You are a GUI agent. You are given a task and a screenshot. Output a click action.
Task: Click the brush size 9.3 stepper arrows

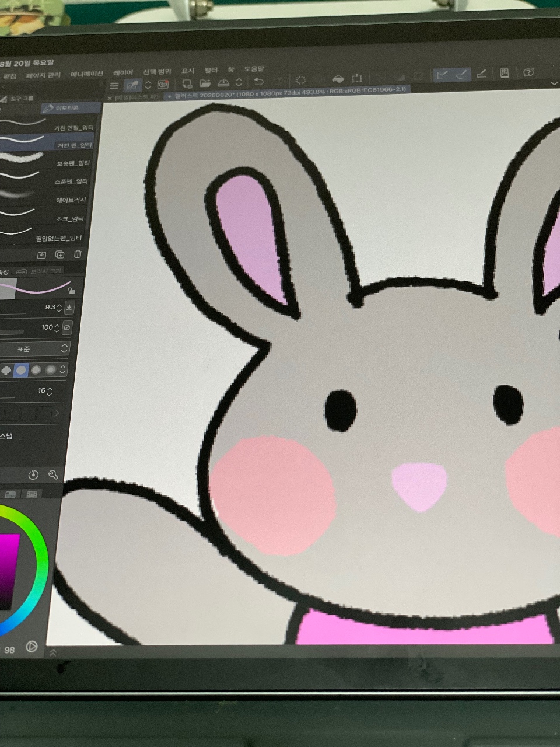(59, 308)
